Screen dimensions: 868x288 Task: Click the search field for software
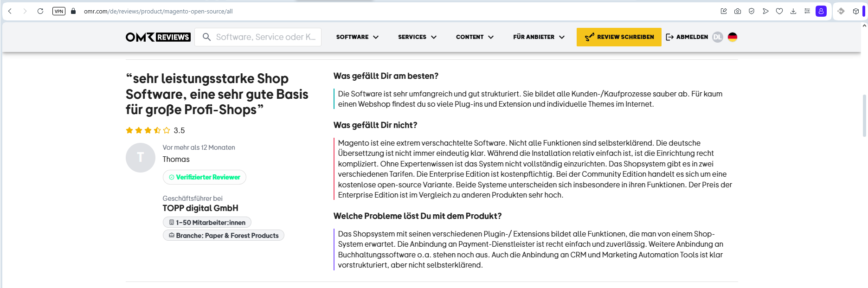click(x=265, y=37)
